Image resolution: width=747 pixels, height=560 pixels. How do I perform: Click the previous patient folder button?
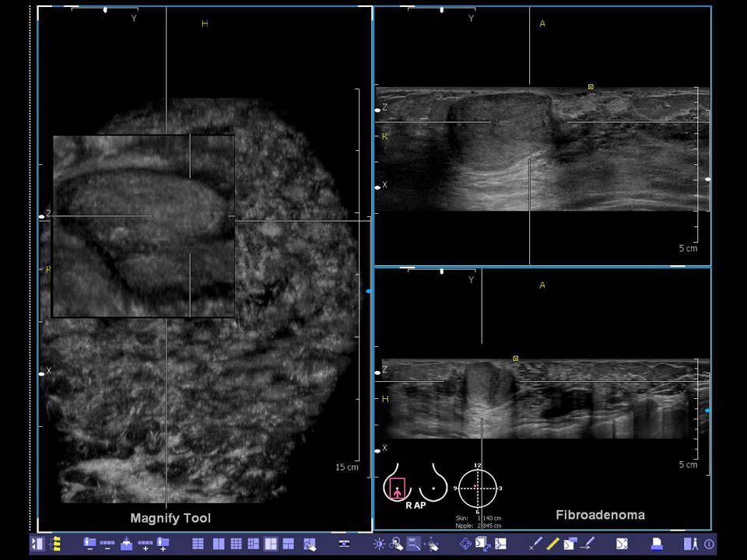pyautogui.click(x=89, y=544)
